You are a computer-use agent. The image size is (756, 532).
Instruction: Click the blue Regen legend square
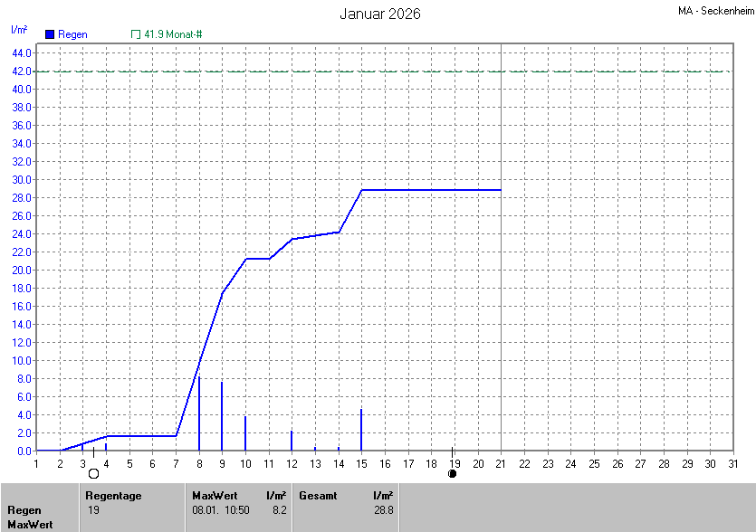(x=49, y=34)
